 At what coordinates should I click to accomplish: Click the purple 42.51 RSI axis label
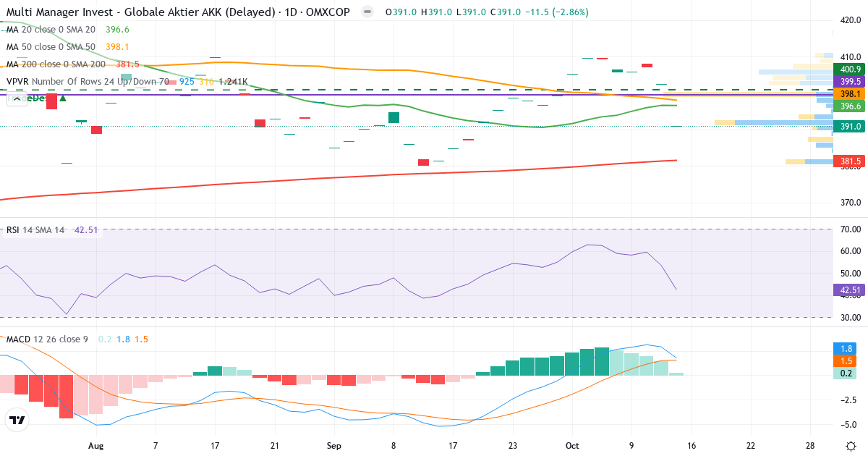(849, 290)
